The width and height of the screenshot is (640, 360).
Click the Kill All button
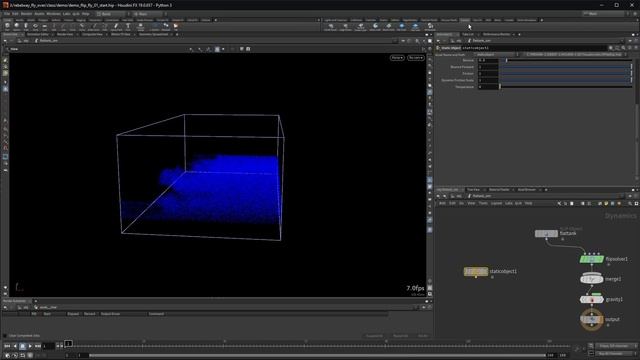coord(423,336)
